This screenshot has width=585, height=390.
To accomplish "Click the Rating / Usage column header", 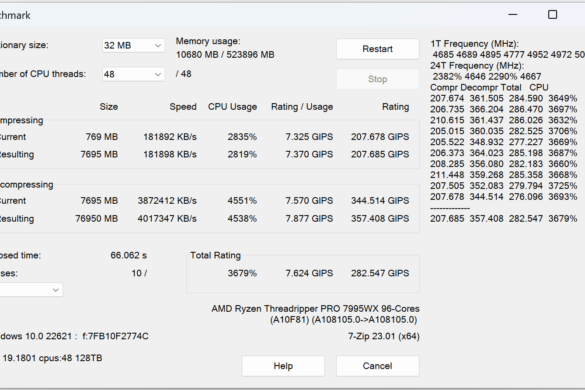I will pyautogui.click(x=302, y=107).
